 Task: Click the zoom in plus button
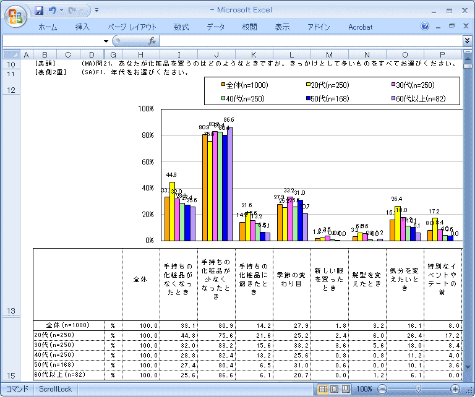tap(455, 389)
